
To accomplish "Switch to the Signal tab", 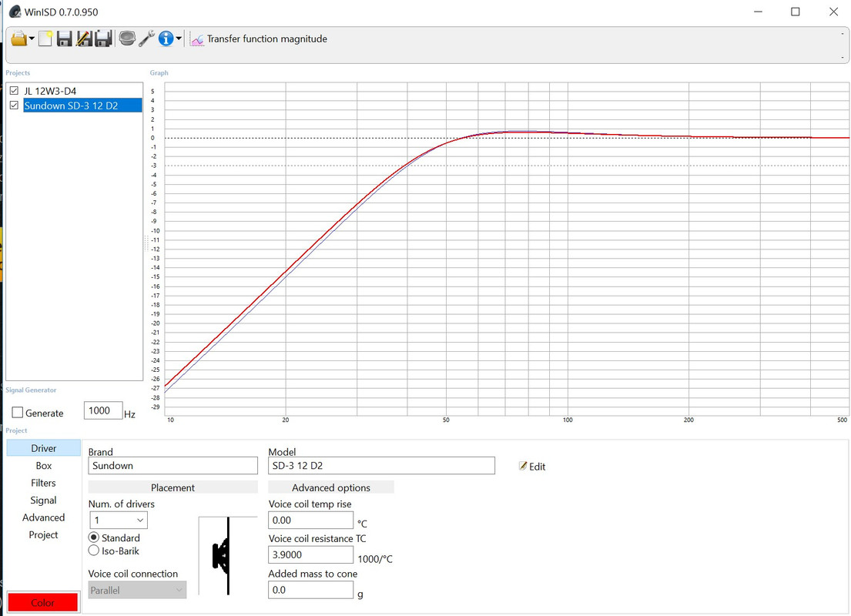I will tap(43, 500).
